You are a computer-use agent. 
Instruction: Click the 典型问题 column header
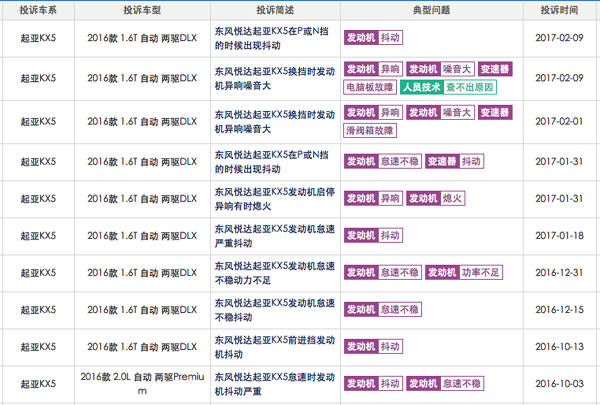[431, 10]
